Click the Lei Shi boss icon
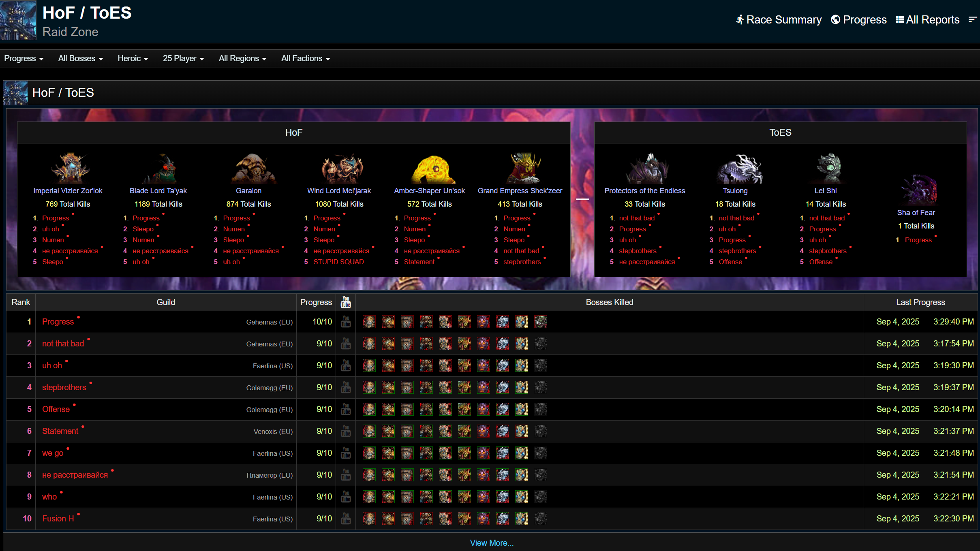This screenshot has width=980, height=551. [x=826, y=168]
